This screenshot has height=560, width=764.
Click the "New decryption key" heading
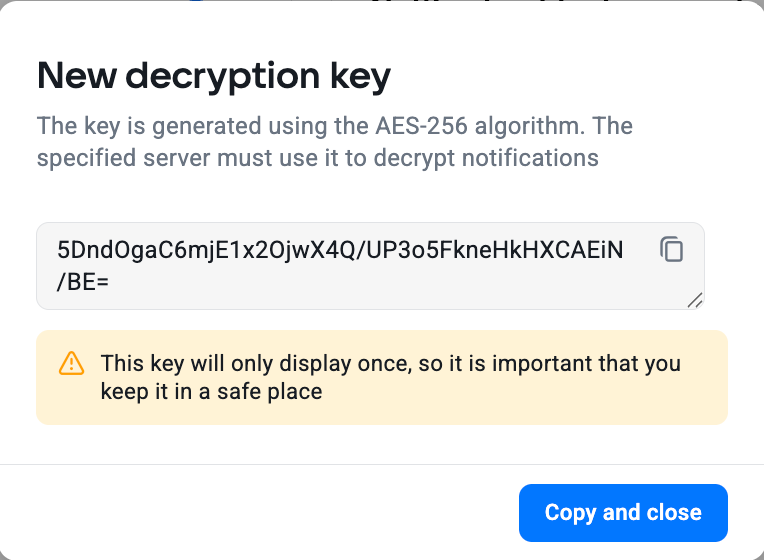[213, 76]
